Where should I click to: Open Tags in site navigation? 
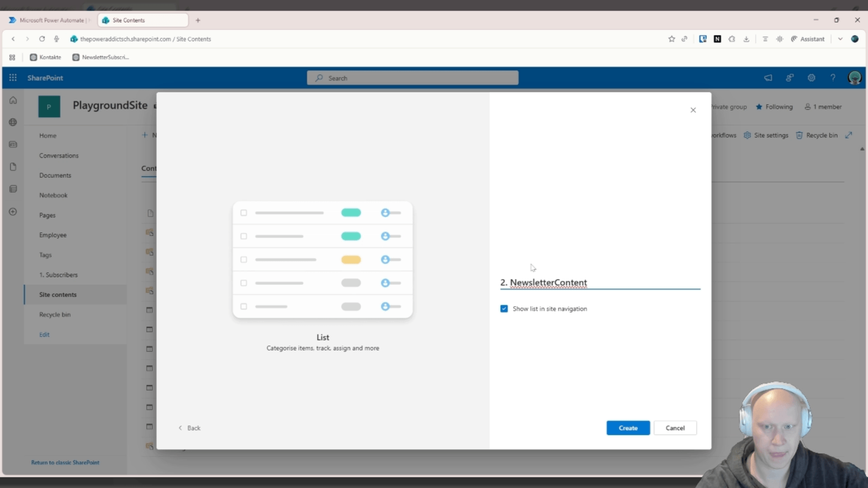coord(45,255)
